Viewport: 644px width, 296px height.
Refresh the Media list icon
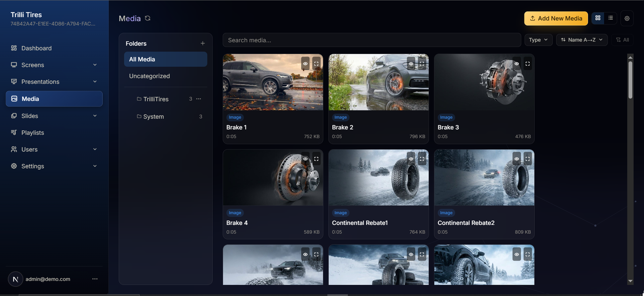coord(148,18)
